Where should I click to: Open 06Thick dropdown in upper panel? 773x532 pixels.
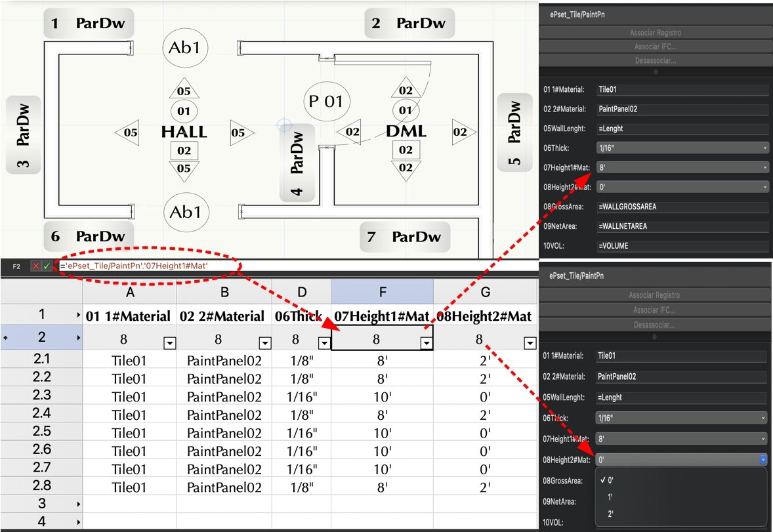tap(682, 148)
